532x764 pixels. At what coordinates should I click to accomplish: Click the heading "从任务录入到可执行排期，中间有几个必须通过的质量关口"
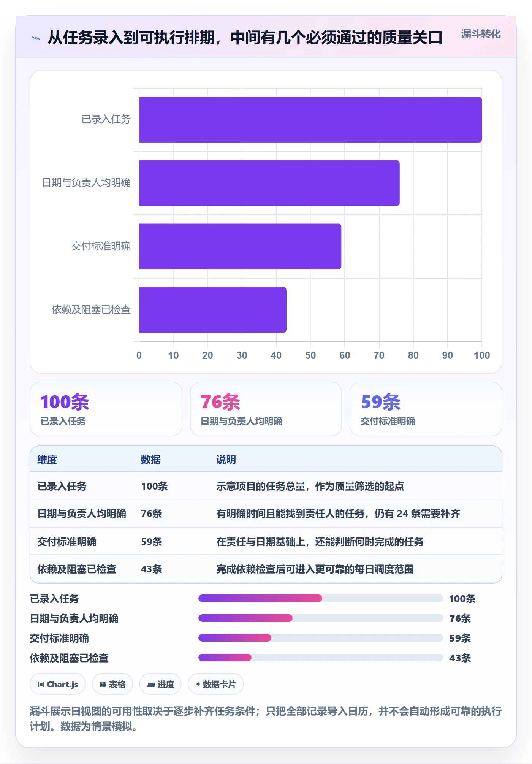pyautogui.click(x=245, y=38)
